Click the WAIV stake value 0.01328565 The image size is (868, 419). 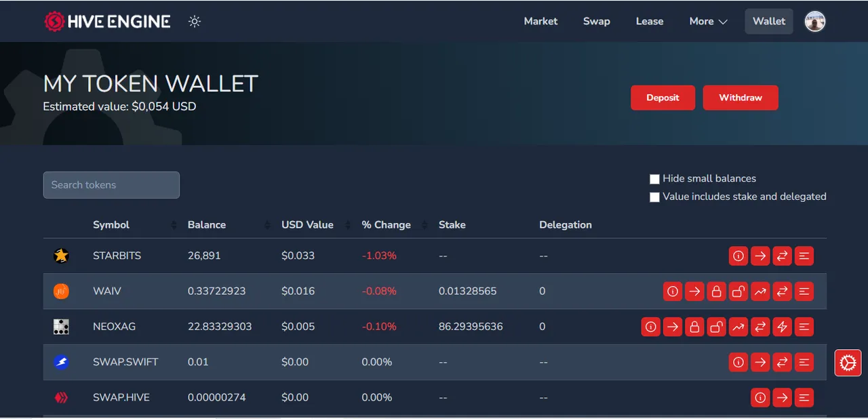[x=467, y=292]
